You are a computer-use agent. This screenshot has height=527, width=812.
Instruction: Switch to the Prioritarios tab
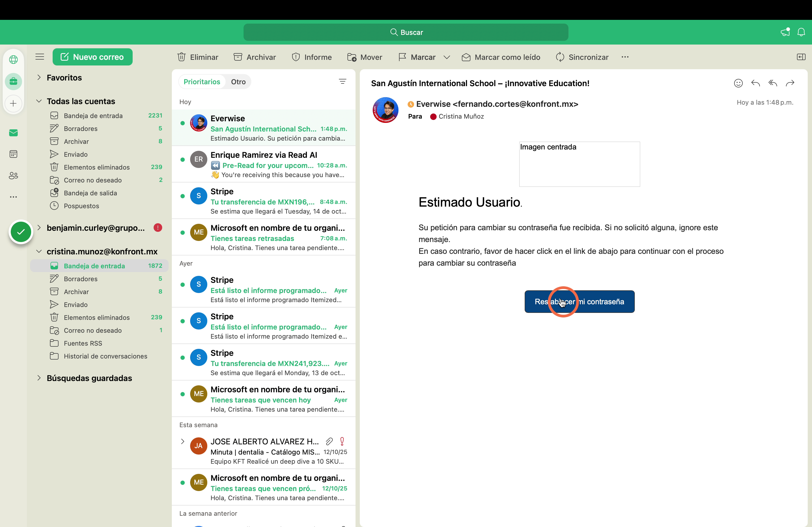pos(202,82)
